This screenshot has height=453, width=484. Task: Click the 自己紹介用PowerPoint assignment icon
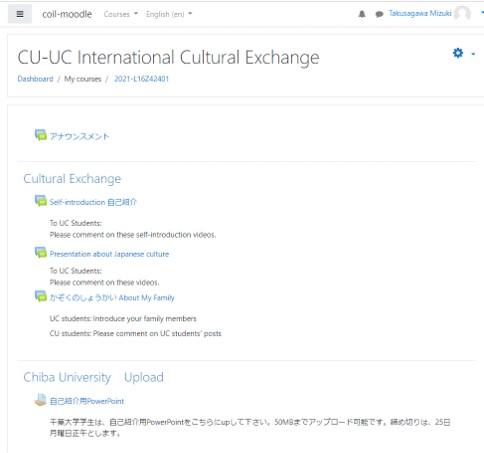pos(41,400)
